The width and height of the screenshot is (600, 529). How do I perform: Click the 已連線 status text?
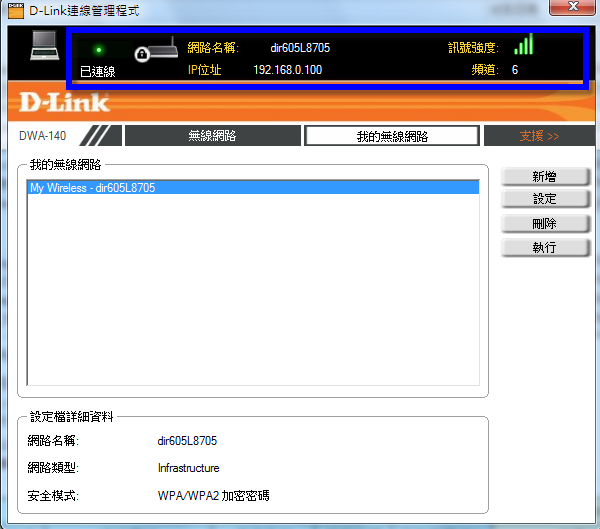coord(98,72)
